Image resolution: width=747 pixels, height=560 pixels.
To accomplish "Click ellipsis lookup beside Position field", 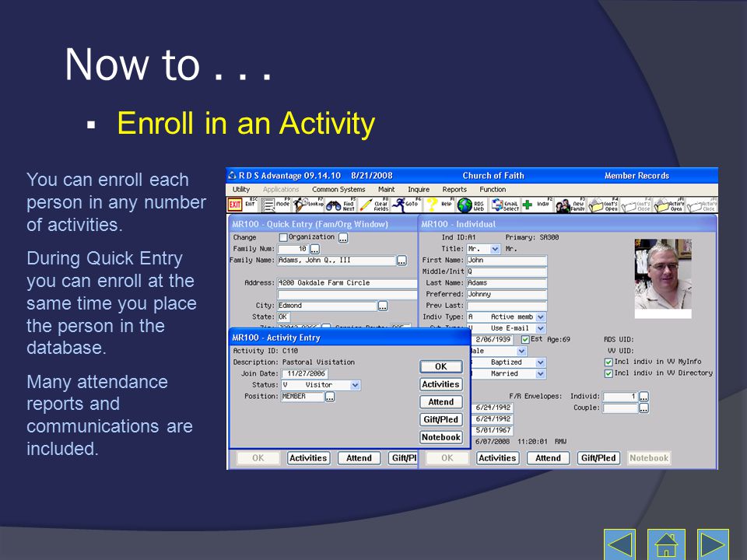I will (x=330, y=397).
